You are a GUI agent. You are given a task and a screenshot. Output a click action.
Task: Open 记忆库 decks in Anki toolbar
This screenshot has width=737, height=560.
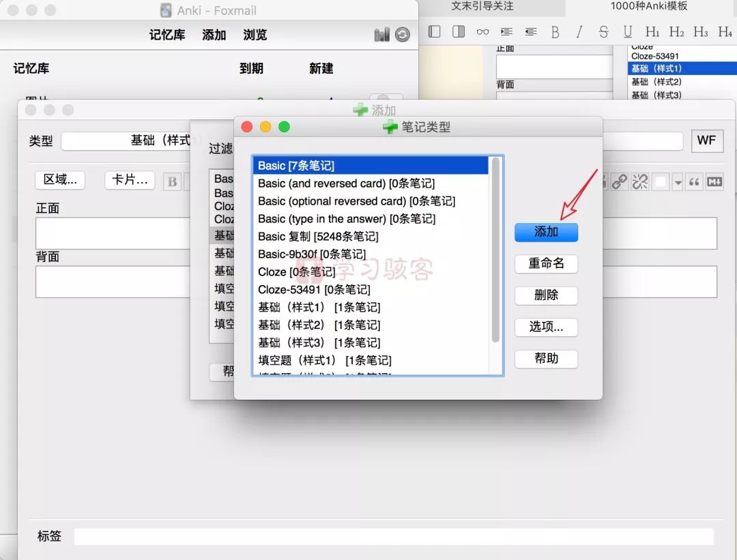(x=167, y=35)
